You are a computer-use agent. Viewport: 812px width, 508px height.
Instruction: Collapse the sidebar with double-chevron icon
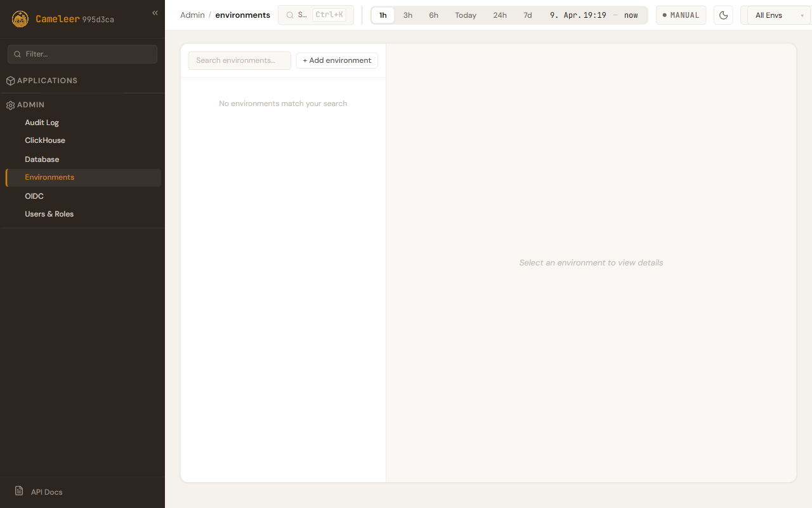click(x=155, y=13)
